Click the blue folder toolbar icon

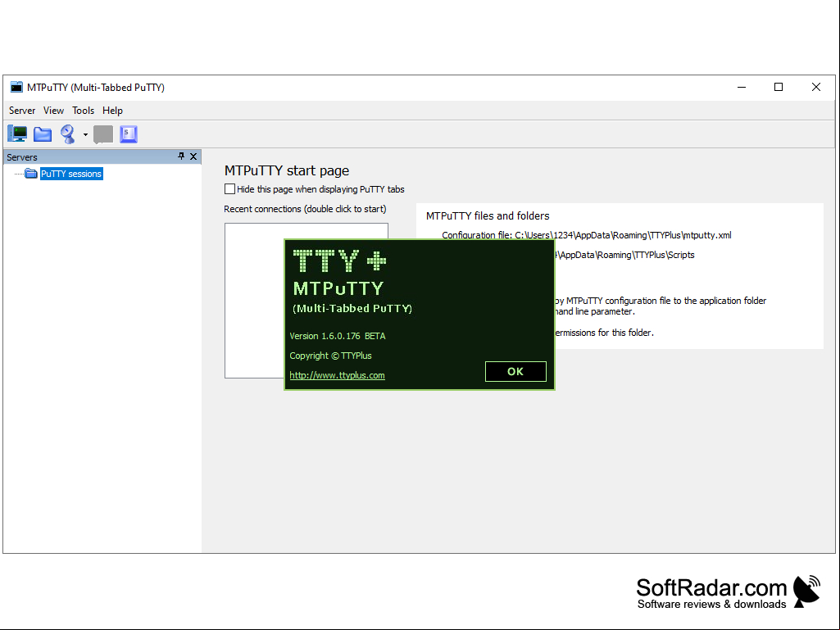43,134
